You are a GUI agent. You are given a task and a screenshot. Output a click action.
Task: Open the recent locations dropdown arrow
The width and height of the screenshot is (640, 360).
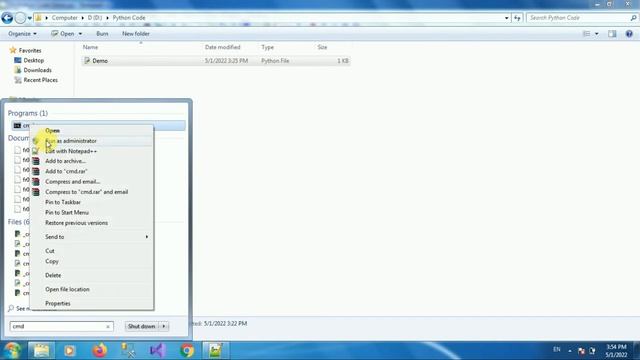[x=30, y=18]
